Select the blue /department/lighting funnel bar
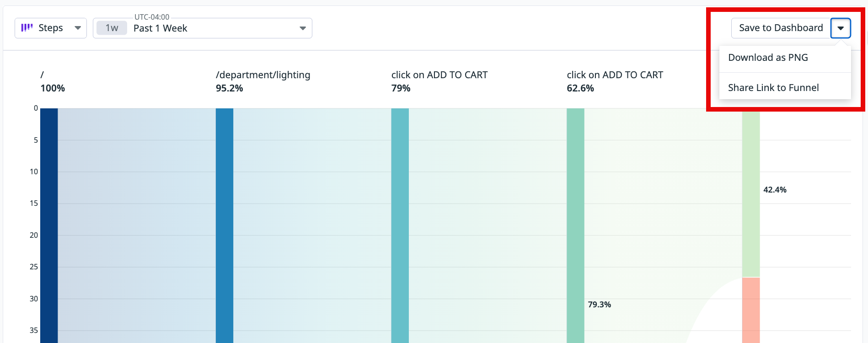The image size is (868, 343). click(225, 224)
